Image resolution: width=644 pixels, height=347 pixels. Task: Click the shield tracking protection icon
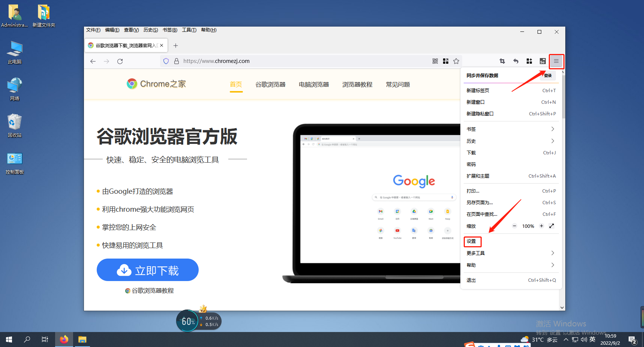[x=166, y=61]
